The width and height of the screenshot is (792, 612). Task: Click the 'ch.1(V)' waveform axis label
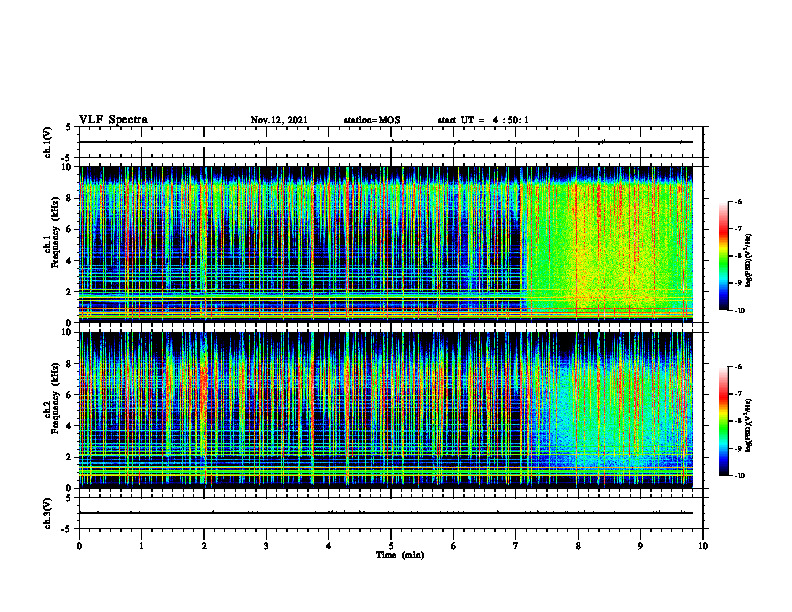47,142
